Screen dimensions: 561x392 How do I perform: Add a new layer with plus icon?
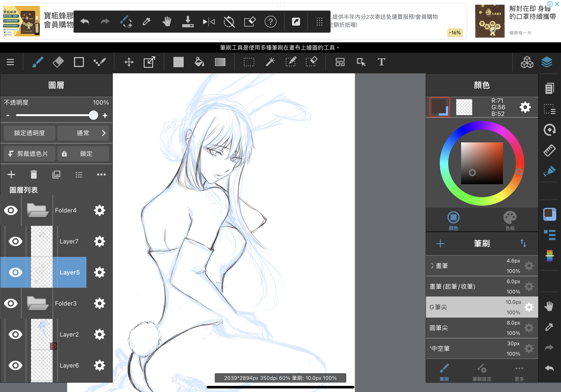coord(11,174)
